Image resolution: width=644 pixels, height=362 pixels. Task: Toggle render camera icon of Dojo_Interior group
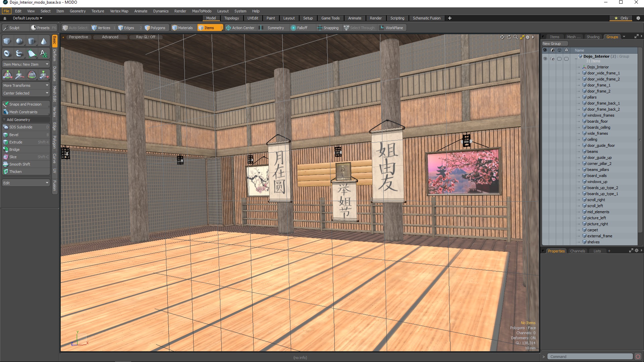coord(552,59)
